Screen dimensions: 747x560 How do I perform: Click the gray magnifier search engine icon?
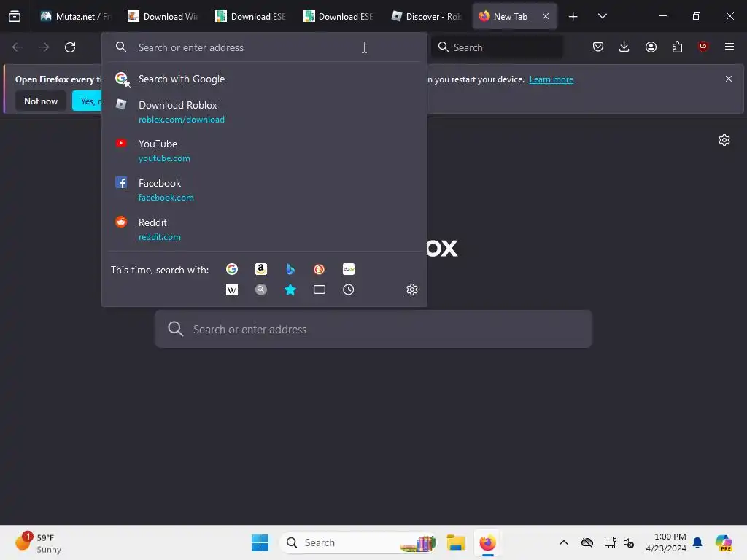pos(261,289)
